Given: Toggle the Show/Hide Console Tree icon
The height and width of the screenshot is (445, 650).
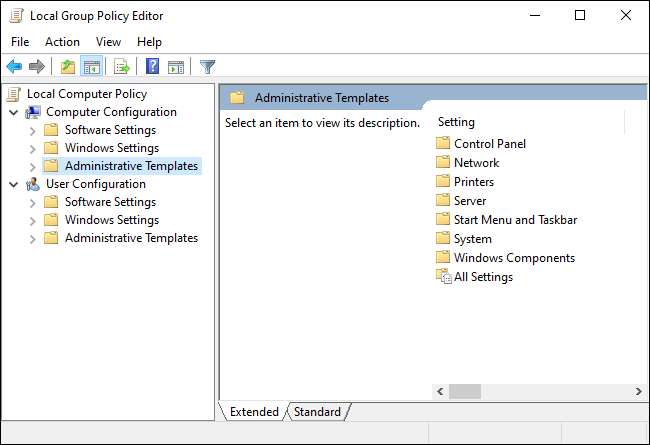Looking at the screenshot, I should (91, 67).
